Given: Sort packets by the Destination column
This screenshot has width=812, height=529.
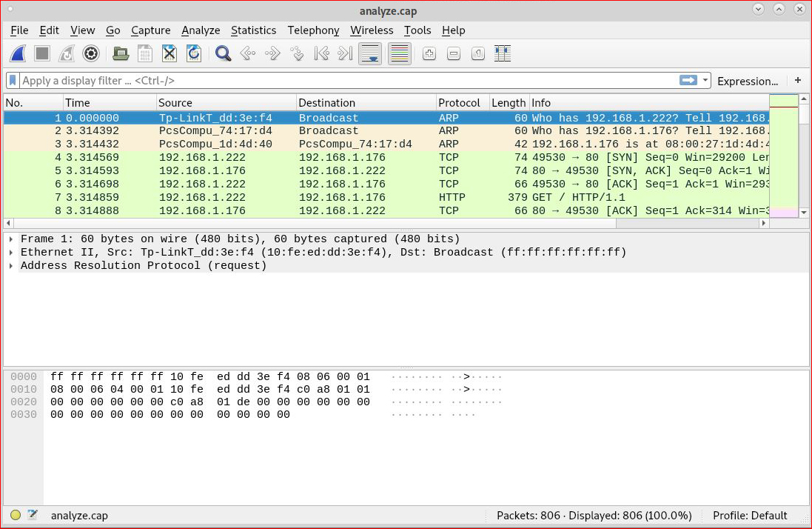Looking at the screenshot, I should pos(366,102).
